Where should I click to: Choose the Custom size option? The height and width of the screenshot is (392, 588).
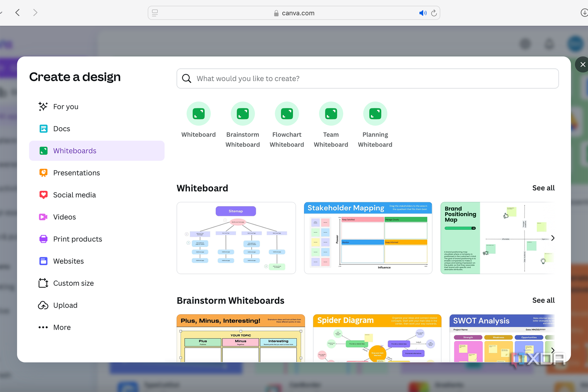pos(97,283)
